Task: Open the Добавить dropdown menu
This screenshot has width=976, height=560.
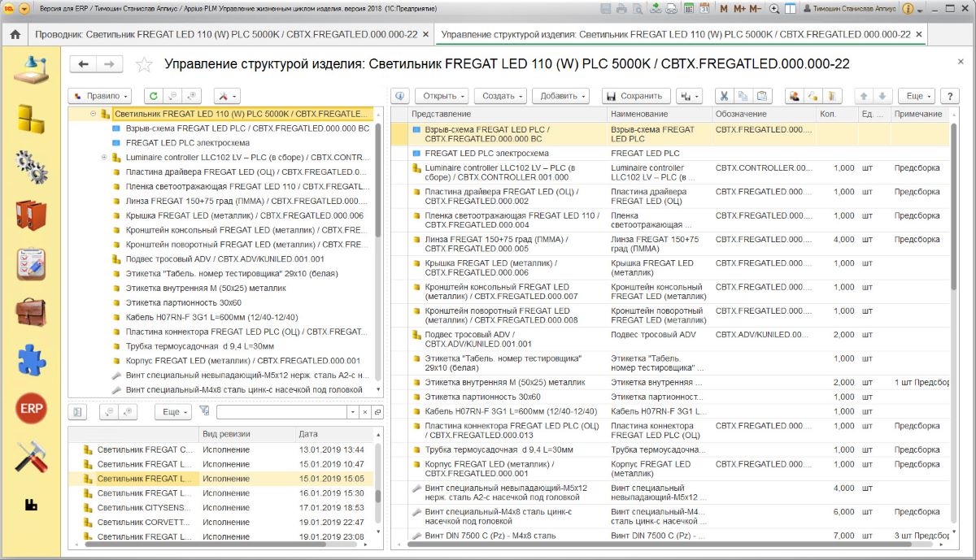Action: [x=560, y=96]
